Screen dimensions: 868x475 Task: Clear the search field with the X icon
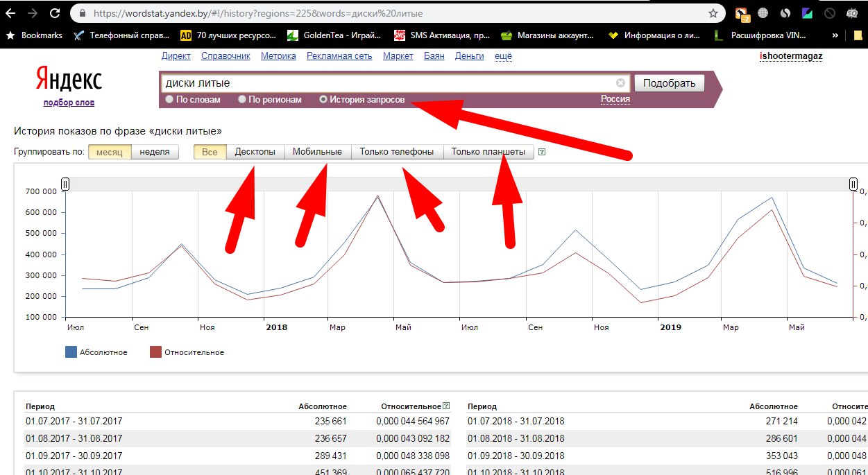621,83
